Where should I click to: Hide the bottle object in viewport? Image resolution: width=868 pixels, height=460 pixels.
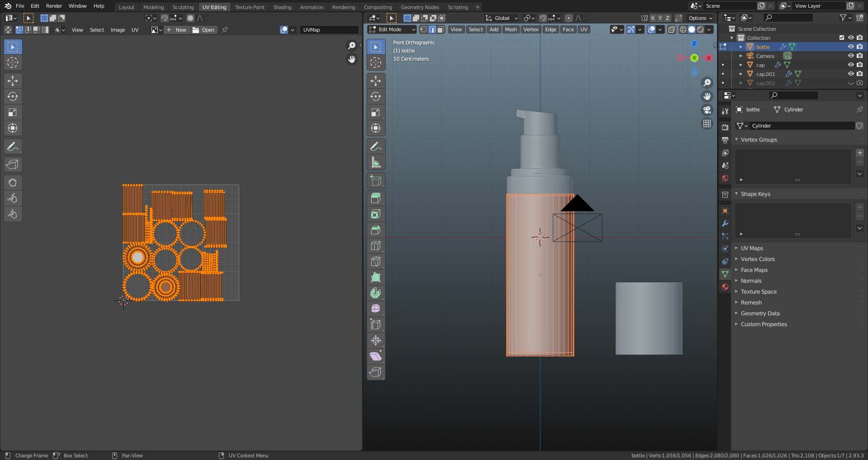[x=851, y=47]
